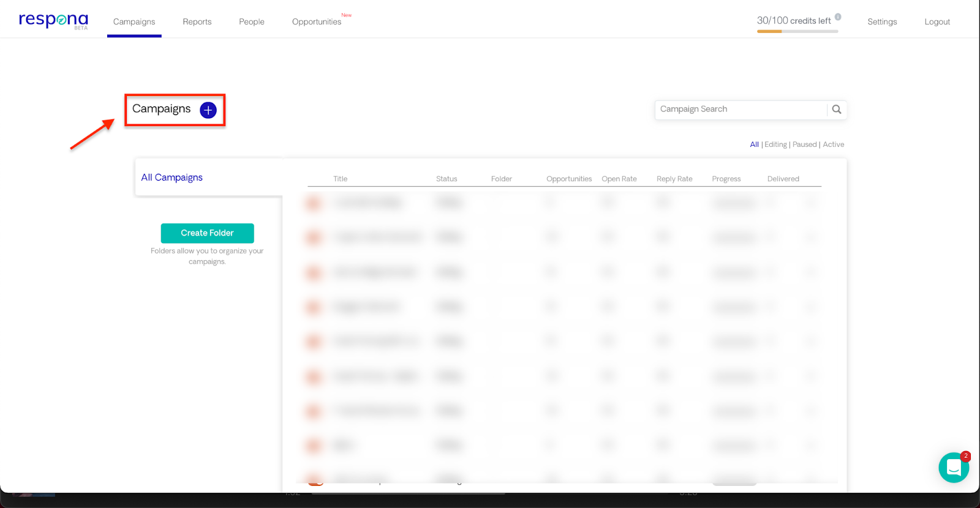The width and height of the screenshot is (980, 508).
Task: Click the Title column header
Action: click(341, 179)
